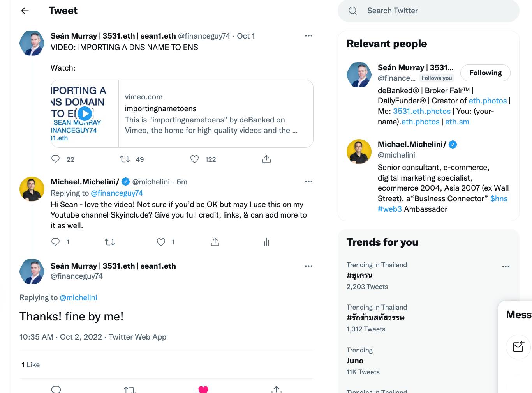
Task: Retweet Michael Michelini's reply
Action: (110, 243)
